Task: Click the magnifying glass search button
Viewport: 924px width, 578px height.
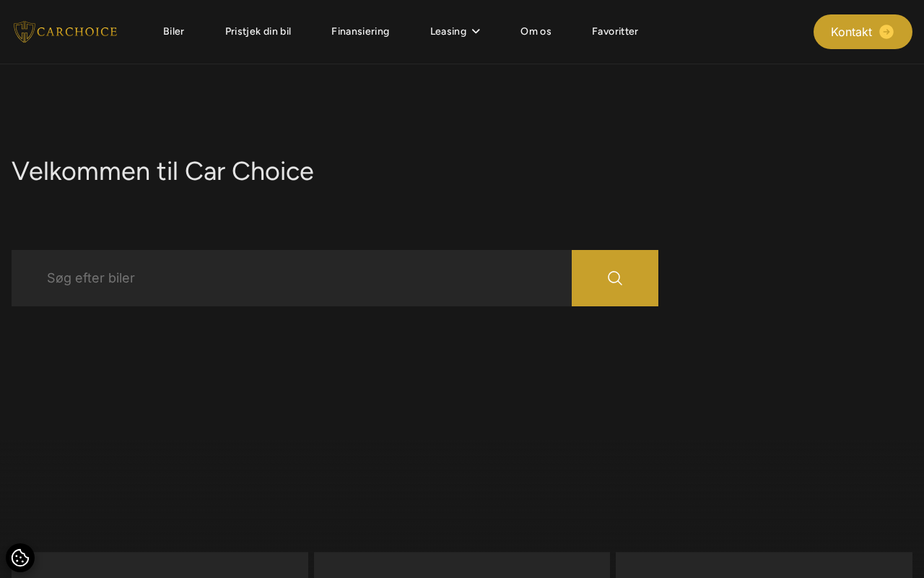Action: (615, 278)
